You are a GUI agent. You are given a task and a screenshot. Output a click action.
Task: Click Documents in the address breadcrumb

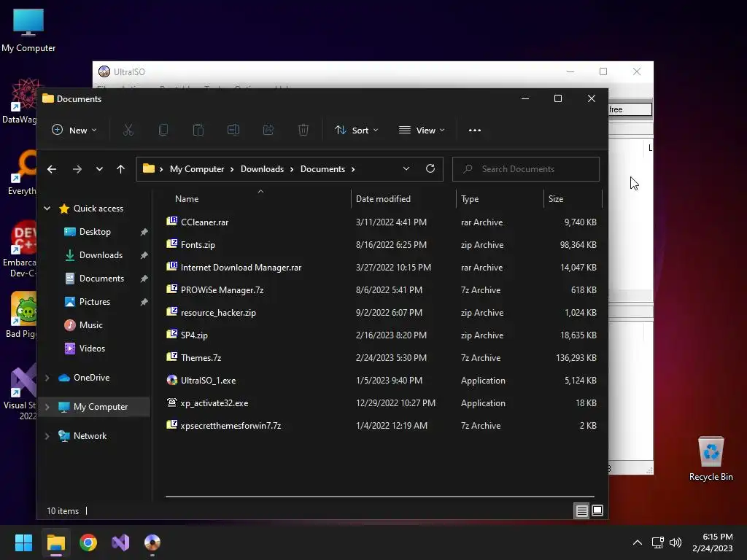coord(322,169)
